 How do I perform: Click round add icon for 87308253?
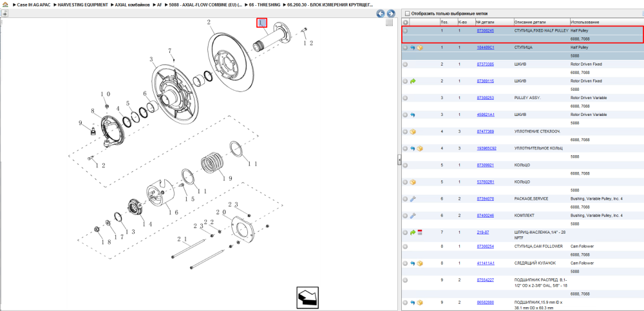[405, 98]
